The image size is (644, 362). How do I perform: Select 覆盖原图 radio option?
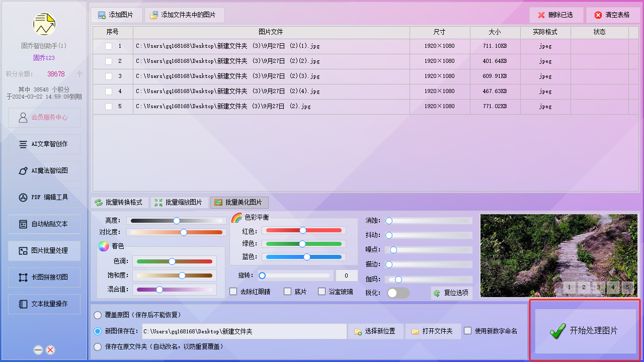point(98,315)
